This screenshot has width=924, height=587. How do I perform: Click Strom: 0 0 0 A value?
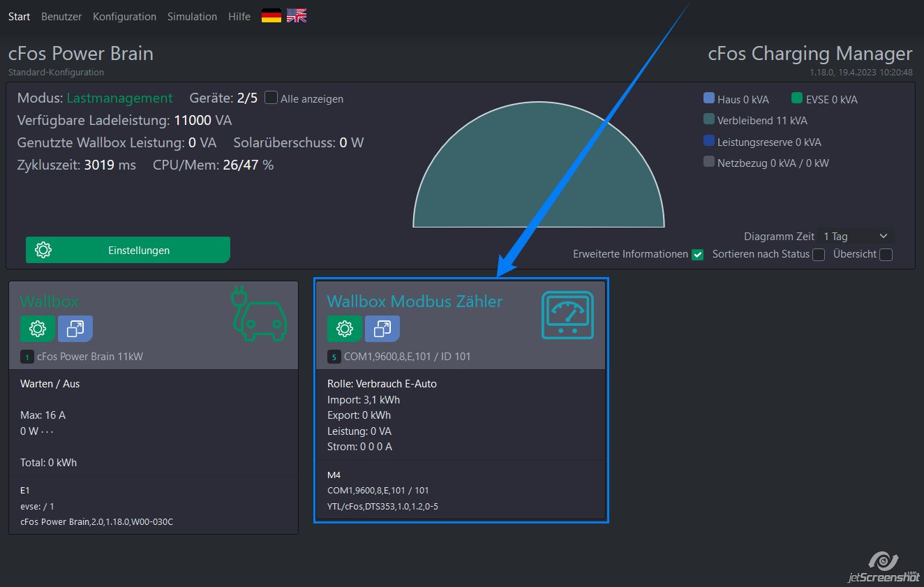click(359, 447)
